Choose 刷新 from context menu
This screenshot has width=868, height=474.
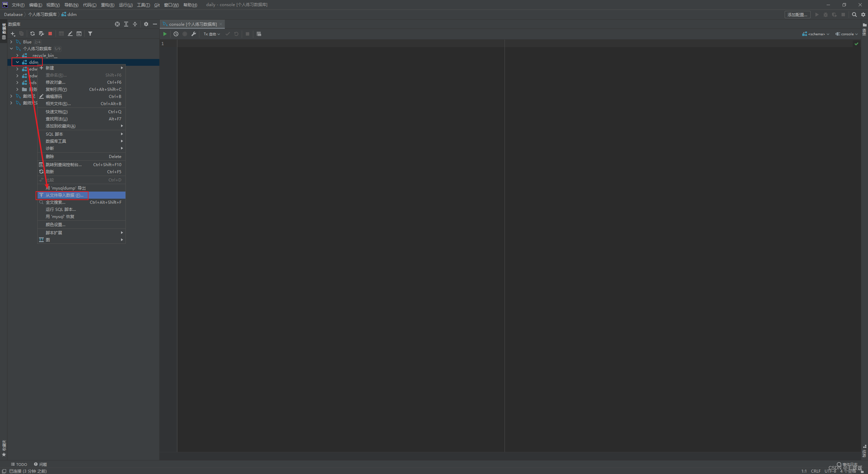pyautogui.click(x=81, y=172)
